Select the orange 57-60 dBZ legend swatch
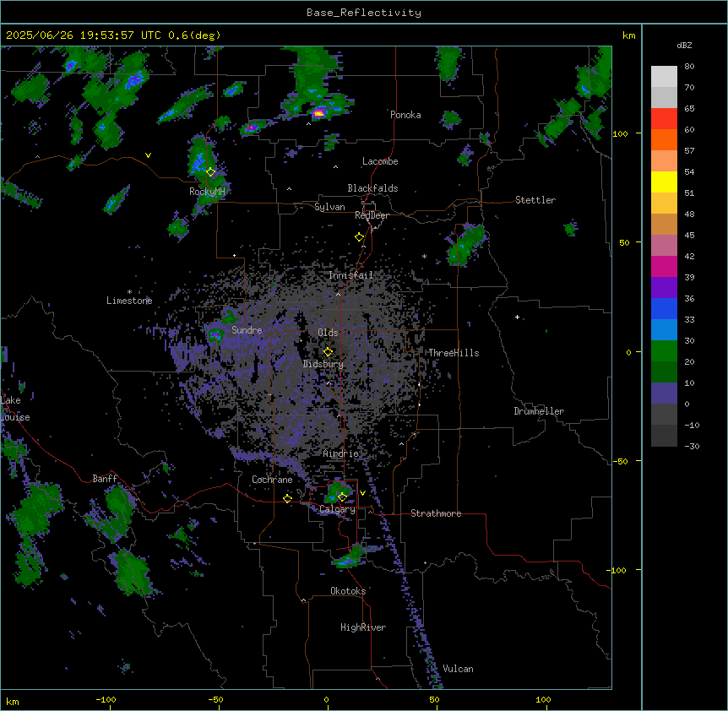 click(664, 139)
